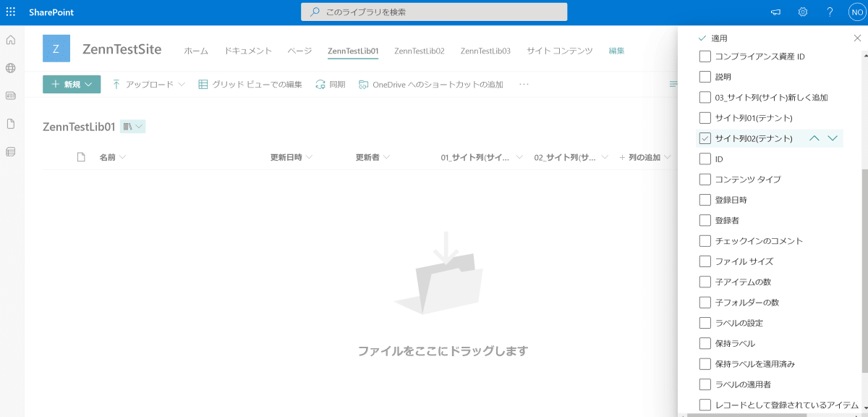Expand the 新規 dropdown button
868x417 pixels.
coord(72,85)
